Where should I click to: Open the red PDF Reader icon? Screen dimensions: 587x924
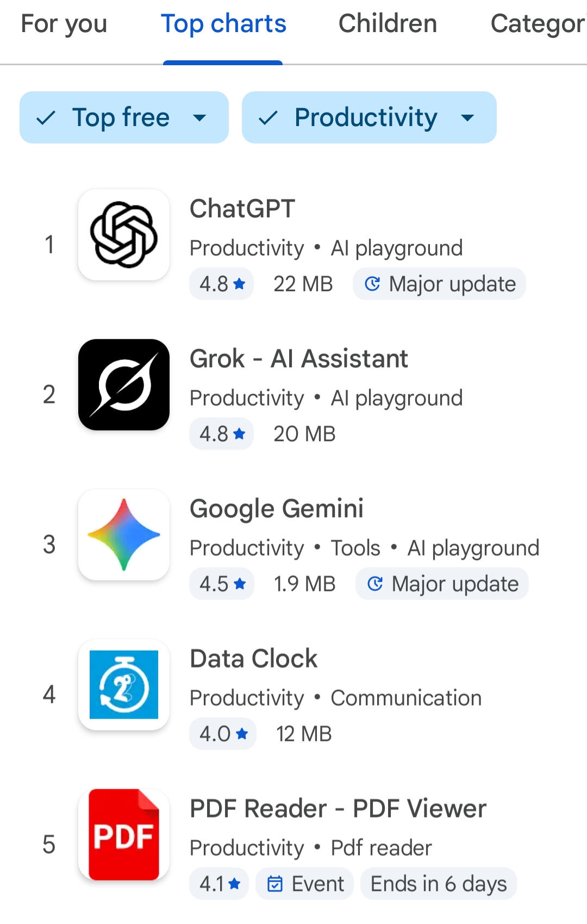point(124,835)
